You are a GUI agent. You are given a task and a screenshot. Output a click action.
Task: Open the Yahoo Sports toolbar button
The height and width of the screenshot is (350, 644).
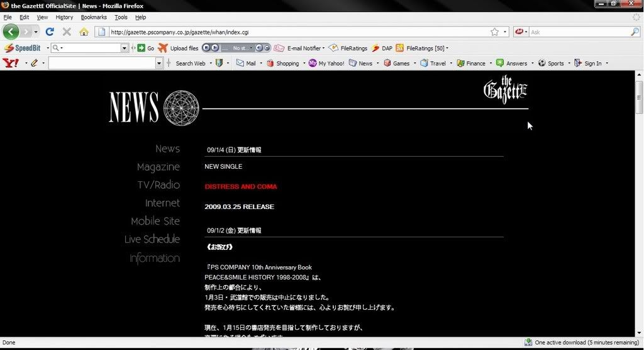[551, 63]
